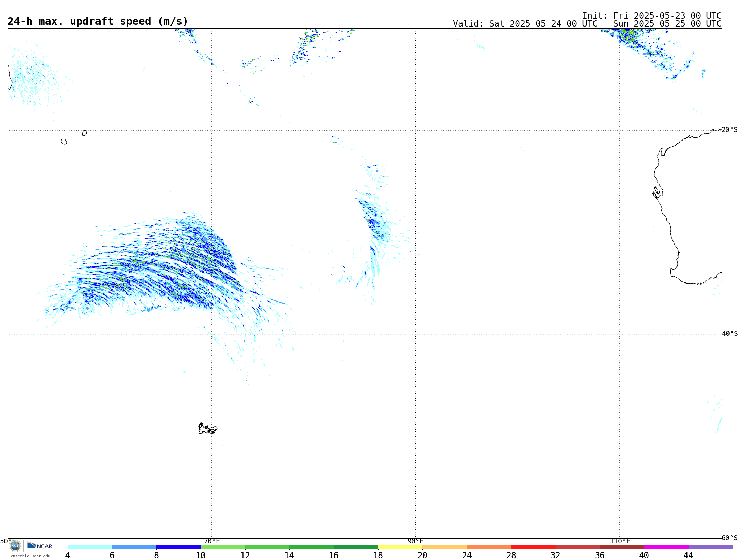Viewport: 744px width, 560px height.
Task: Click the 40°S latitude label
Action: pos(730,334)
